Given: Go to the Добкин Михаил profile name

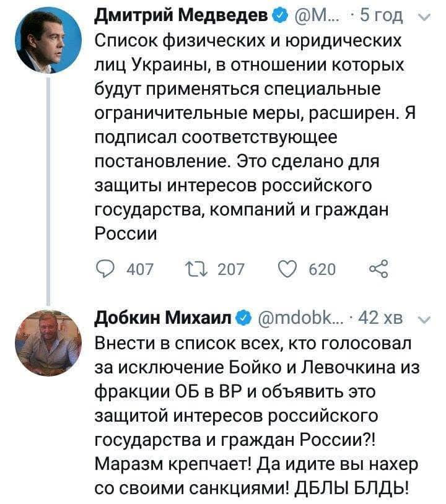Looking at the screenshot, I should [164, 318].
